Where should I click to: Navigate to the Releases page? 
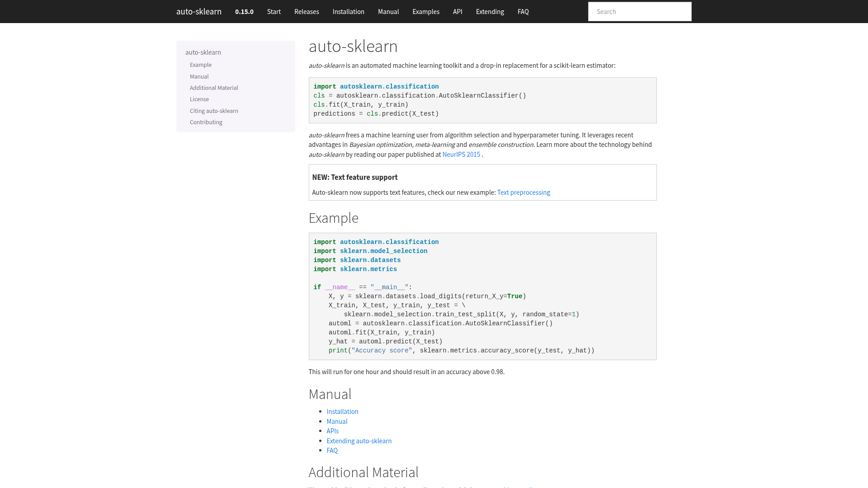(307, 11)
